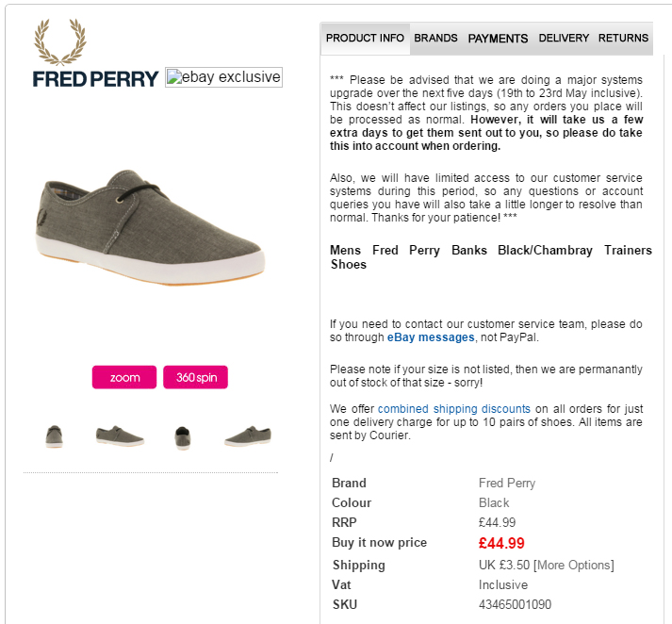Select the fourth thumbnail, toe pointing left
672x624 pixels.
248,436
